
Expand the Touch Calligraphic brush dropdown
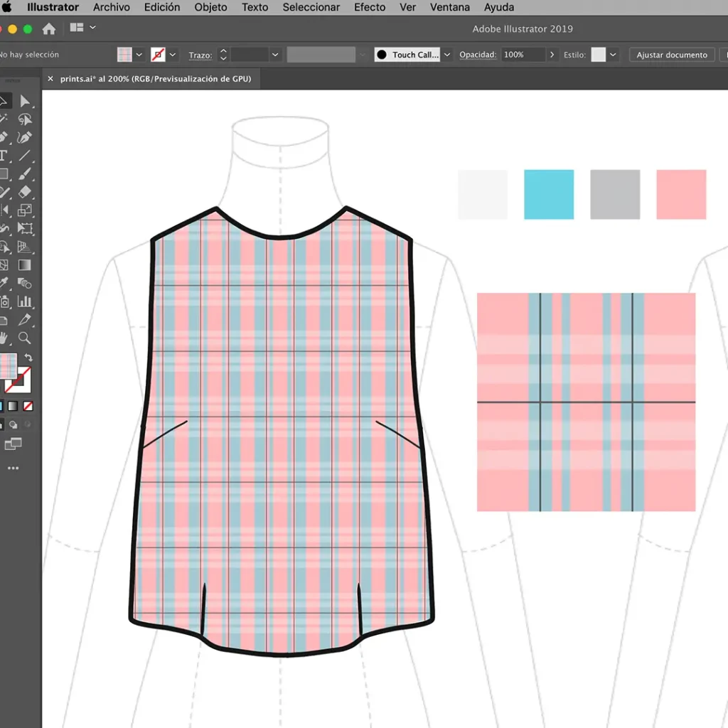tap(446, 55)
